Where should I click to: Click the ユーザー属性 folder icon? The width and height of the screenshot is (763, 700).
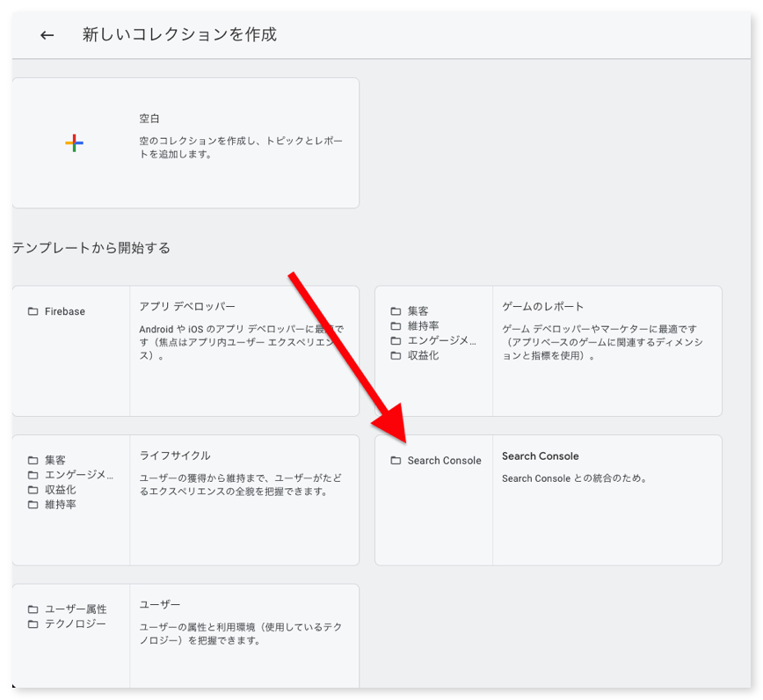[x=33, y=609]
